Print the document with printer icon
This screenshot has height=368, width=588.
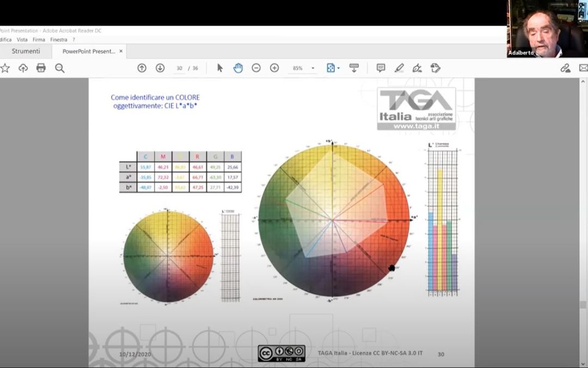41,68
